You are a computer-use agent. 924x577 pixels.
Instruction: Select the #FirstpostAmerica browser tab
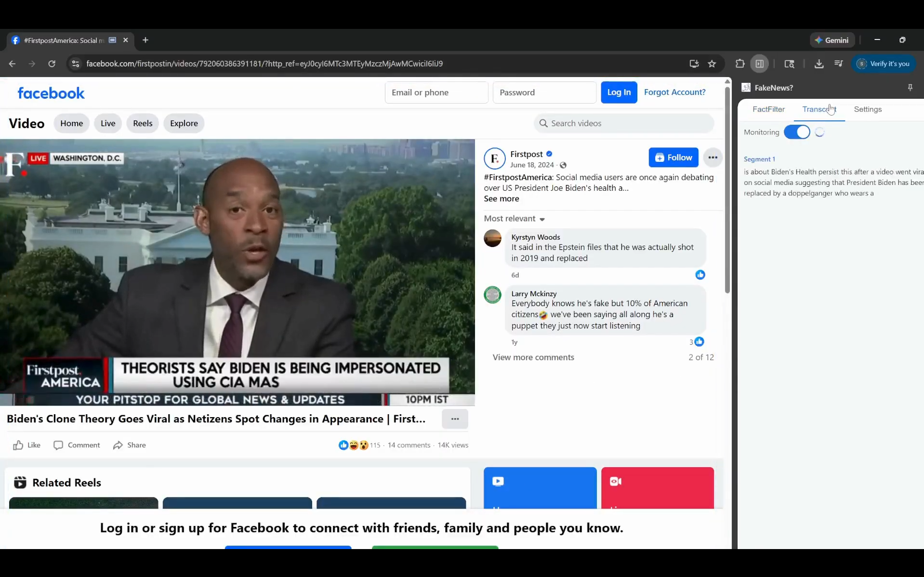(x=70, y=40)
